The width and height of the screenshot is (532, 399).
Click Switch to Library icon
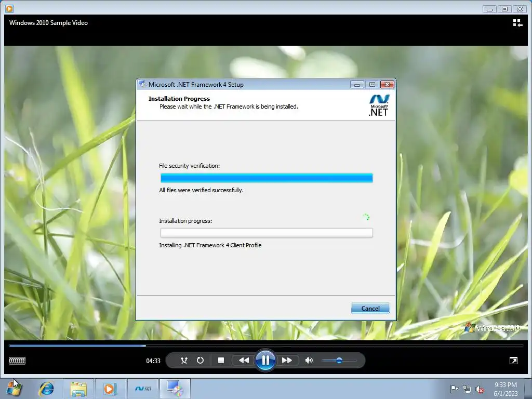pos(517,23)
